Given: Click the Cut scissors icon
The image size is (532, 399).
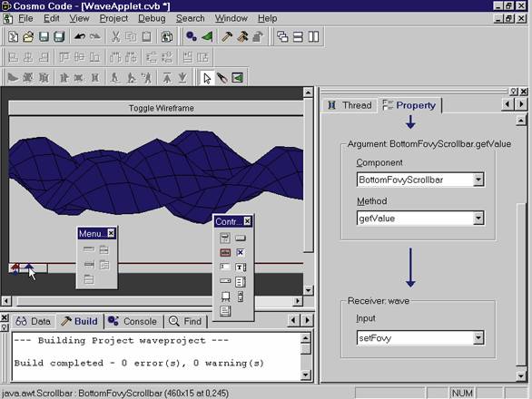Looking at the screenshot, I should pos(115,36).
